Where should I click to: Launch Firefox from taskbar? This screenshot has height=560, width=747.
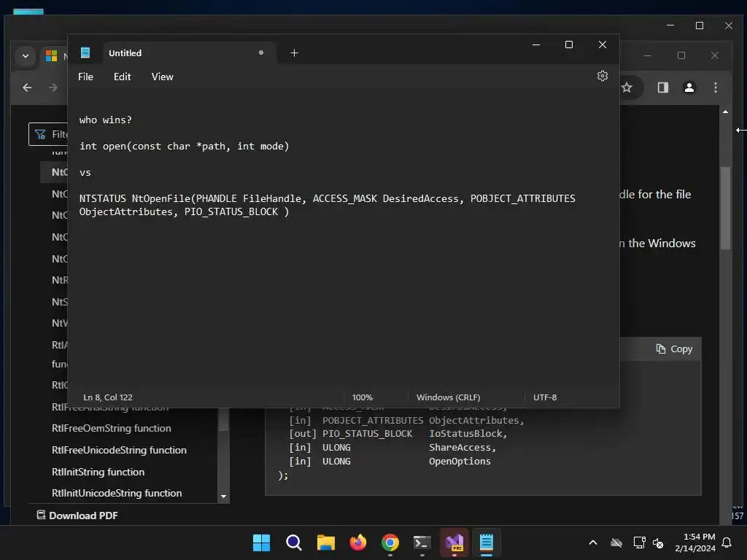[x=357, y=542]
